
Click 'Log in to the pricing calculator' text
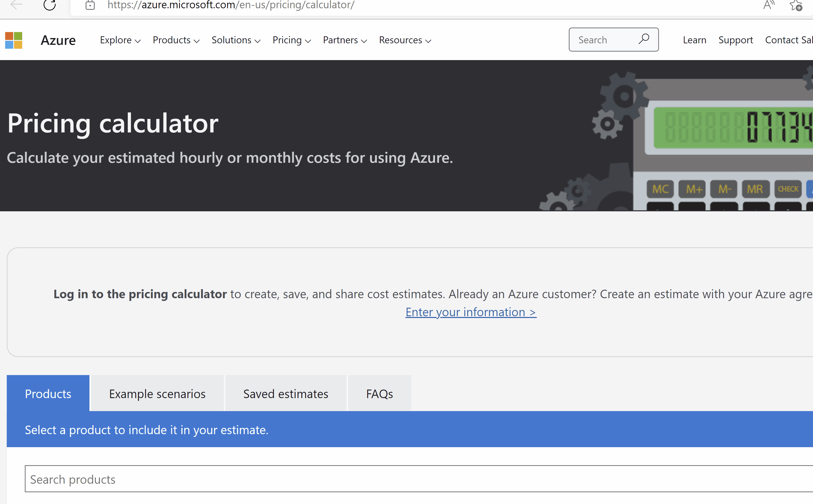click(140, 294)
